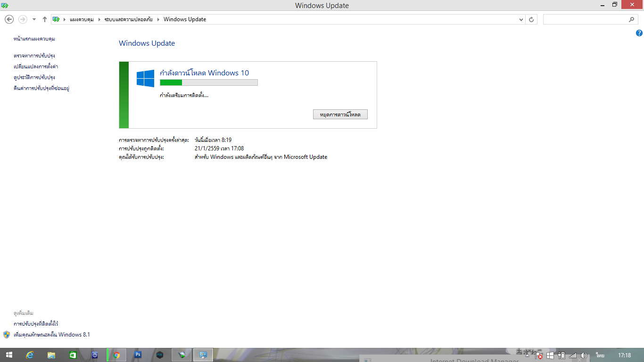This screenshot has height=362, width=644.
Task: Switch input language ไทย indicator
Action: (600, 355)
